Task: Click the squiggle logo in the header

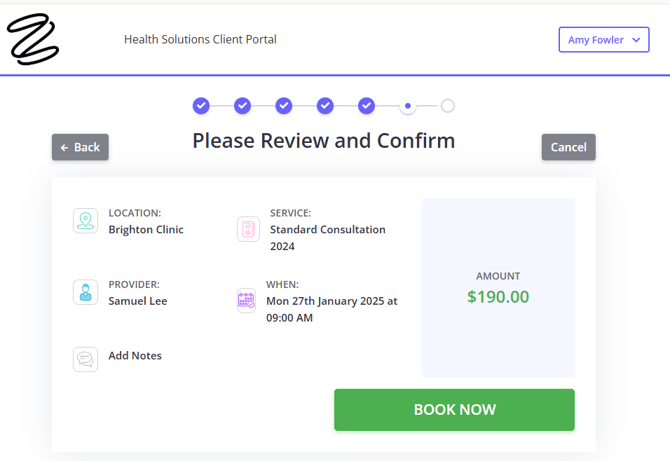Action: [x=33, y=40]
